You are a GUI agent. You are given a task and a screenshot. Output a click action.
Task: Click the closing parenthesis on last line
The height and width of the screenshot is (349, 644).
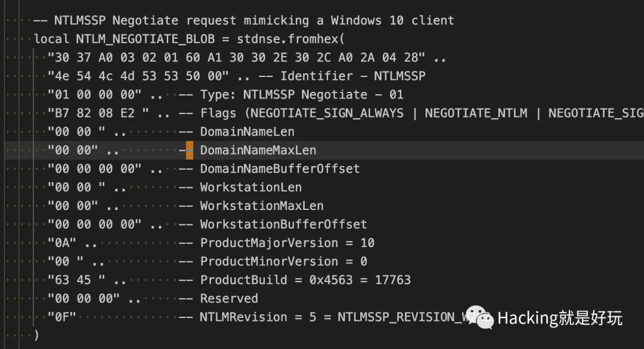click(x=37, y=335)
